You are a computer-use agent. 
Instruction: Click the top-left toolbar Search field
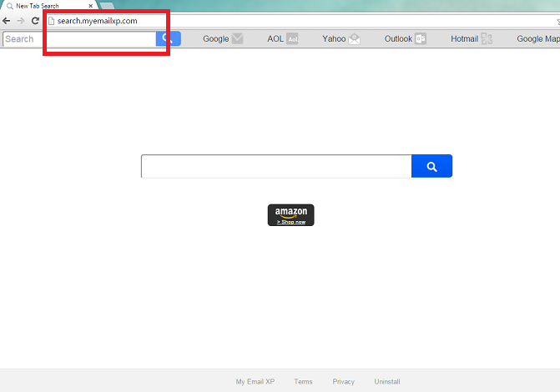(78, 38)
